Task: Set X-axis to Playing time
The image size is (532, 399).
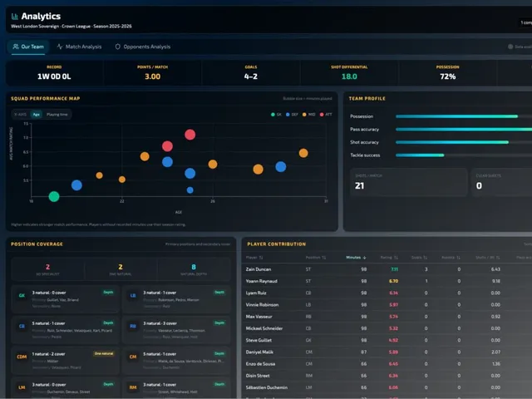Action: click(57, 115)
